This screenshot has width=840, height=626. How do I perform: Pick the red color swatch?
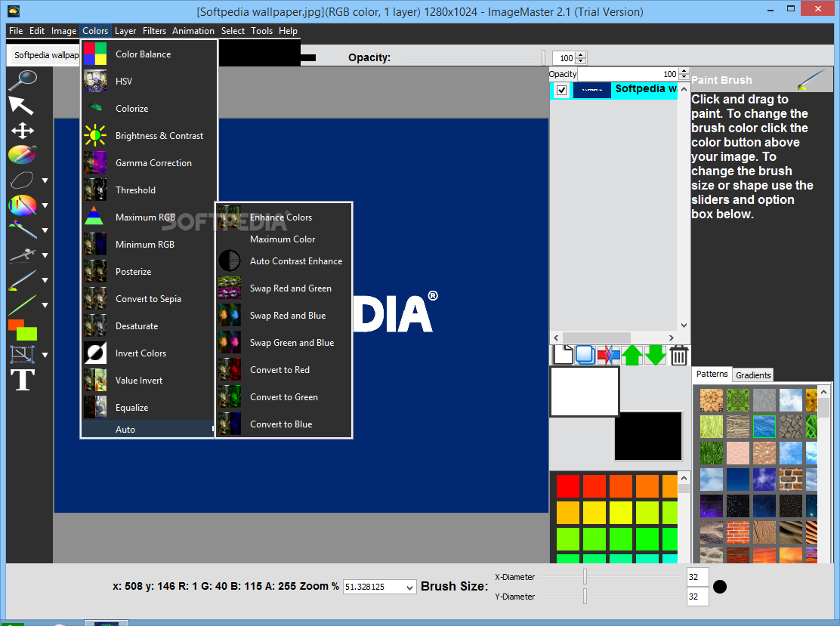(567, 486)
